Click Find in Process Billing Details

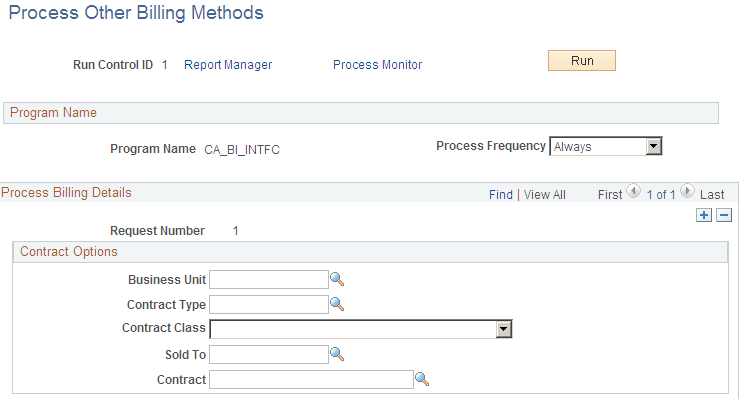coord(500,195)
